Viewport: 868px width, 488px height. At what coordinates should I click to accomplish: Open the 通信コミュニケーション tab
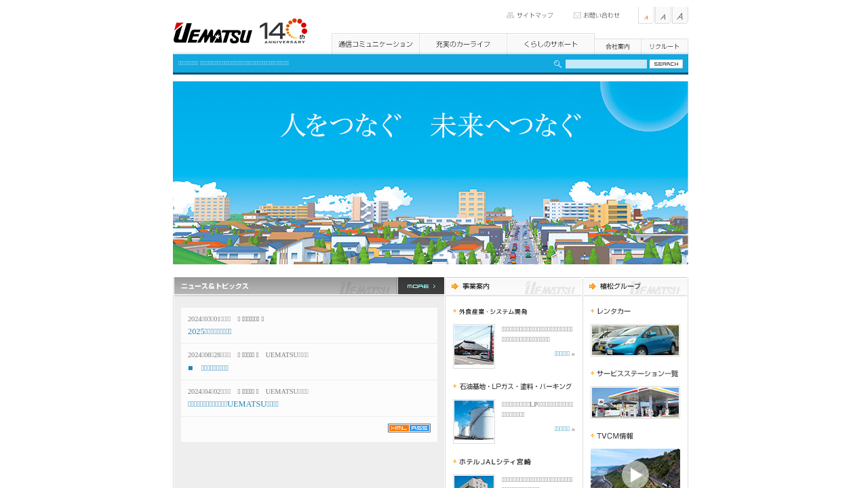click(x=375, y=44)
